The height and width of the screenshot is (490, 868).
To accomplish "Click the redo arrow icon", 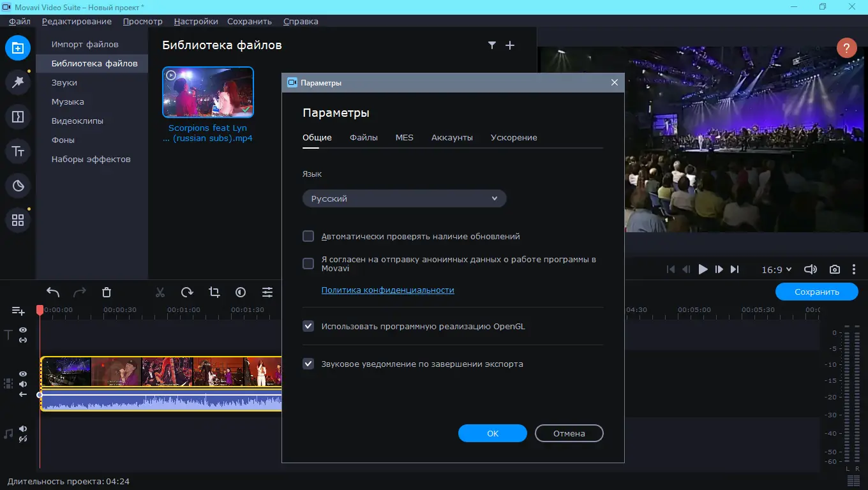I will pos(80,292).
